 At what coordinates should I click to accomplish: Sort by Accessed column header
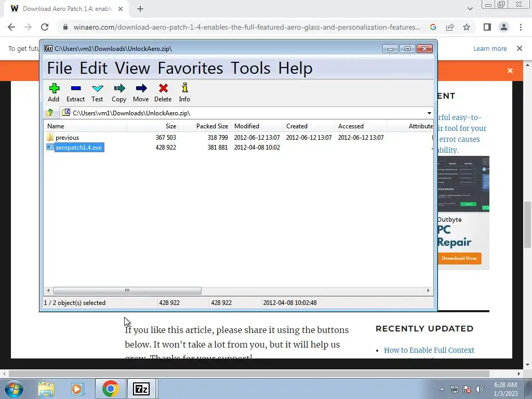pyautogui.click(x=361, y=126)
